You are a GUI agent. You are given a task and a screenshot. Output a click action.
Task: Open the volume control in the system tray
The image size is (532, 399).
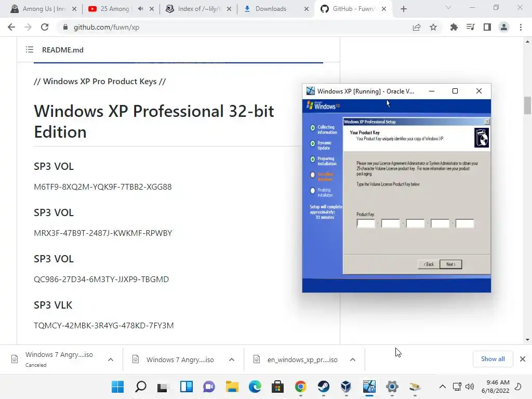470,387
